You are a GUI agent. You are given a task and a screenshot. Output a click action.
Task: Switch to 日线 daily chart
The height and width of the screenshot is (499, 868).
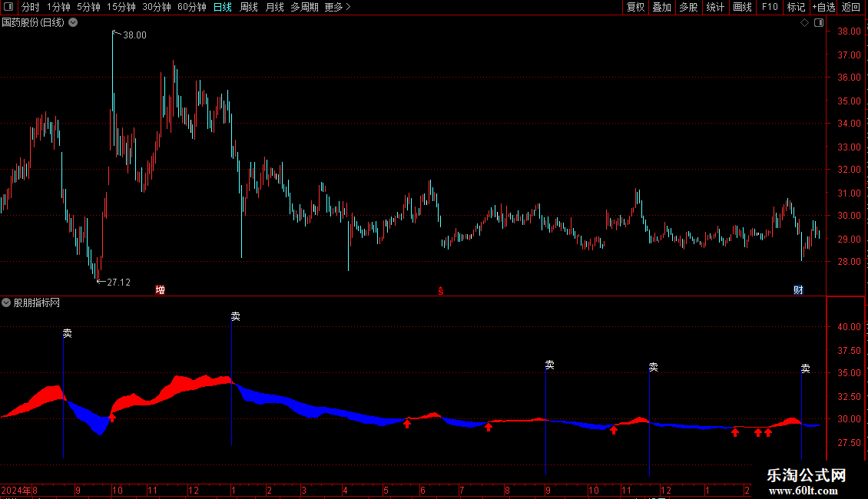click(x=223, y=7)
